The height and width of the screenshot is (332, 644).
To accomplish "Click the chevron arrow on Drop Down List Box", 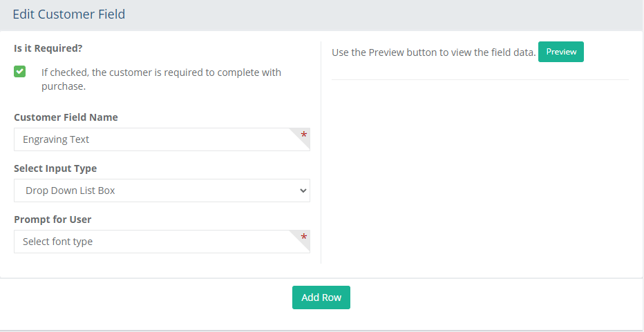I will (x=303, y=191).
